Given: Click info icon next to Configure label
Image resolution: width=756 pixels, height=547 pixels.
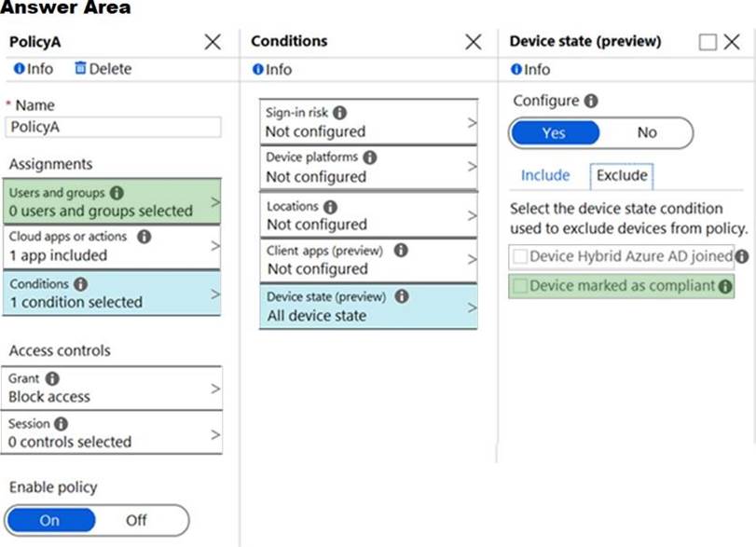Looking at the screenshot, I should click(591, 101).
